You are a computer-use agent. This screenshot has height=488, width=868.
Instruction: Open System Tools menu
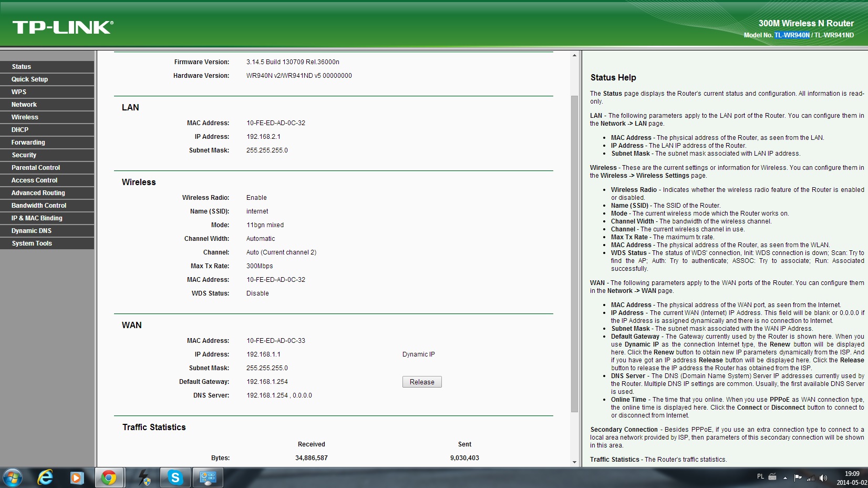(x=47, y=243)
